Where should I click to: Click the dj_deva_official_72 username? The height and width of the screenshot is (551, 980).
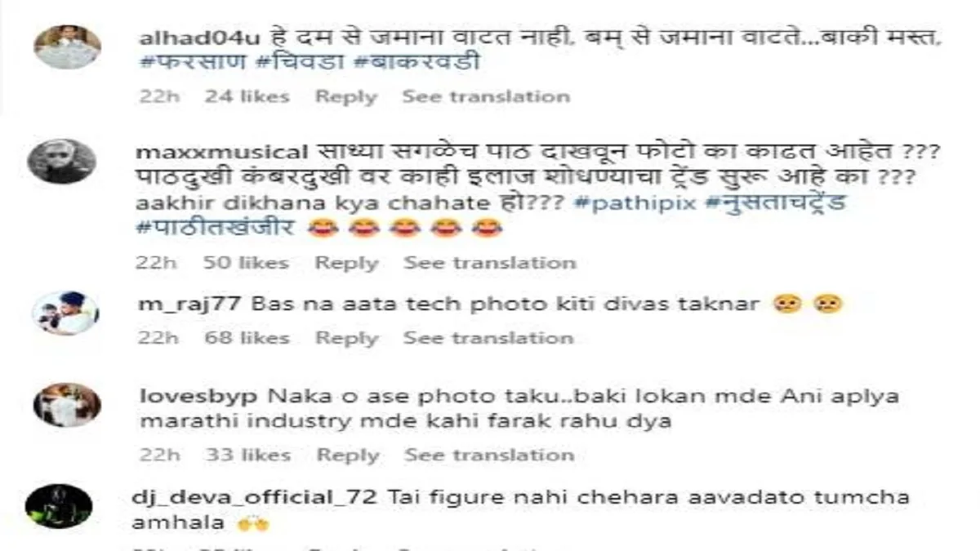tap(257, 496)
